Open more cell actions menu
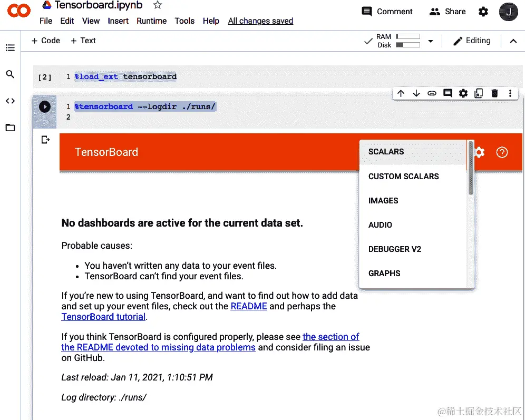Image resolution: width=525 pixels, height=420 pixels. click(510, 93)
